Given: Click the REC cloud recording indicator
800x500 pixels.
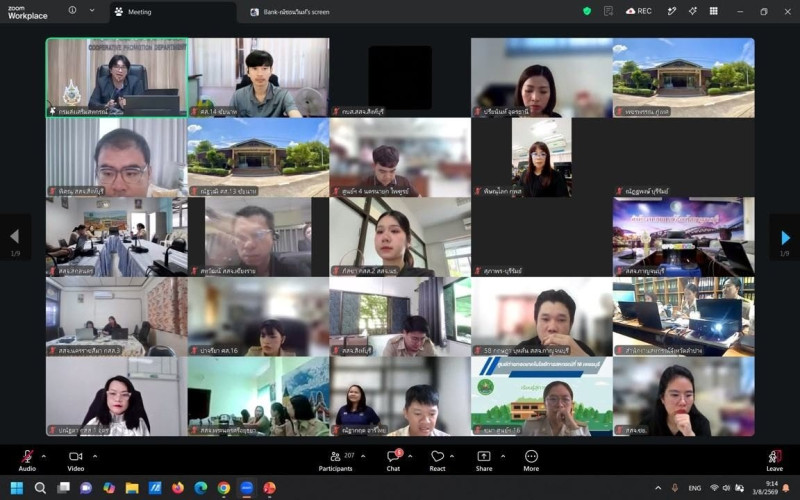Looking at the screenshot, I should click(639, 11).
